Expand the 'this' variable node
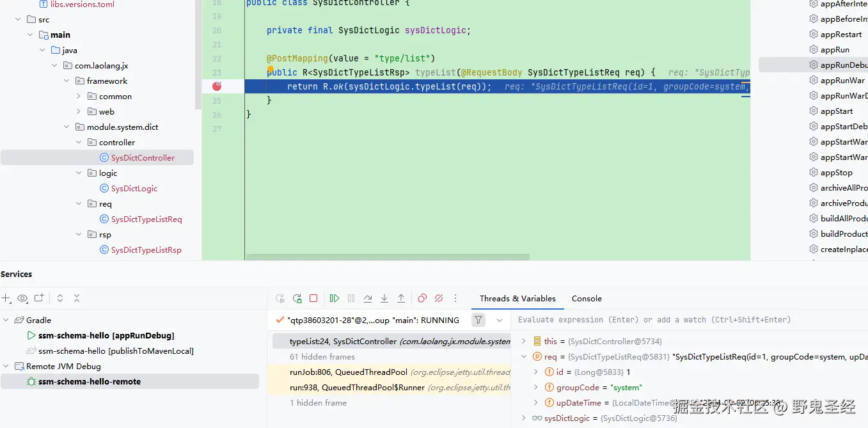 pyautogui.click(x=523, y=342)
